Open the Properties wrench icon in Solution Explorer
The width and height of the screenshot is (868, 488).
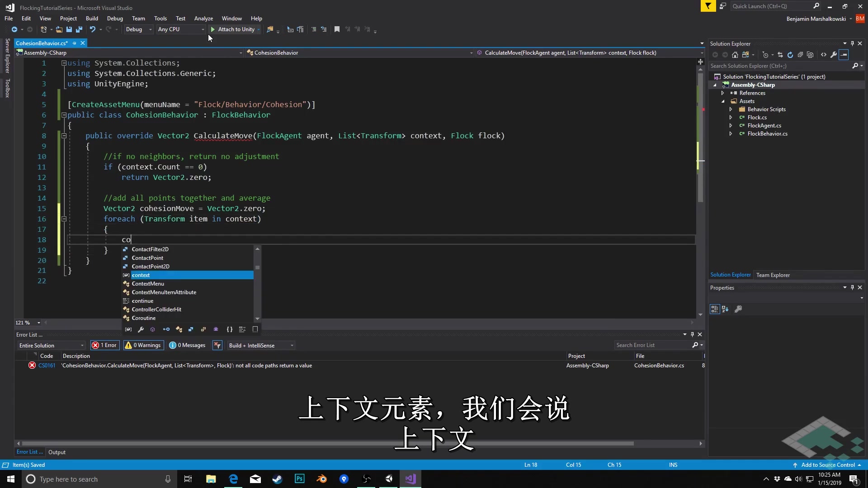coord(834,55)
